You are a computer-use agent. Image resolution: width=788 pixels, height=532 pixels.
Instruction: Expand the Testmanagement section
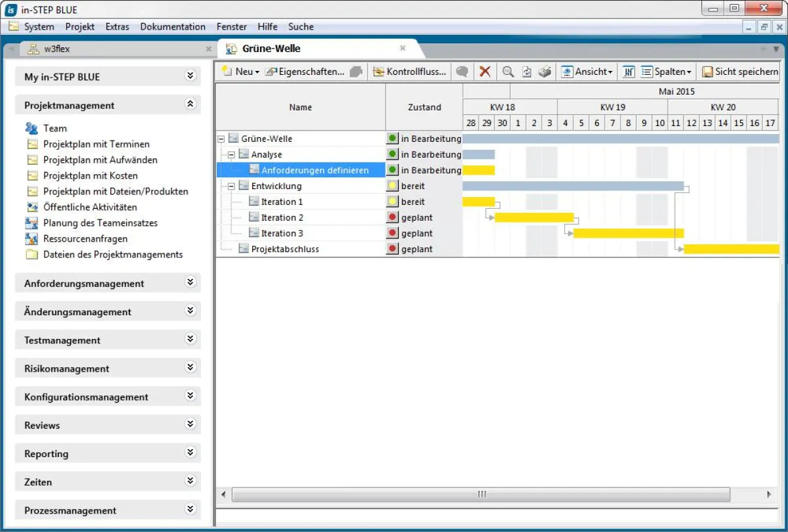coord(190,340)
